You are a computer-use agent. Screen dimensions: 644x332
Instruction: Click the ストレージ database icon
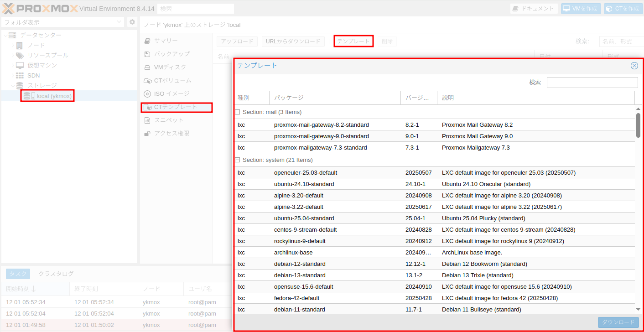(x=20, y=85)
